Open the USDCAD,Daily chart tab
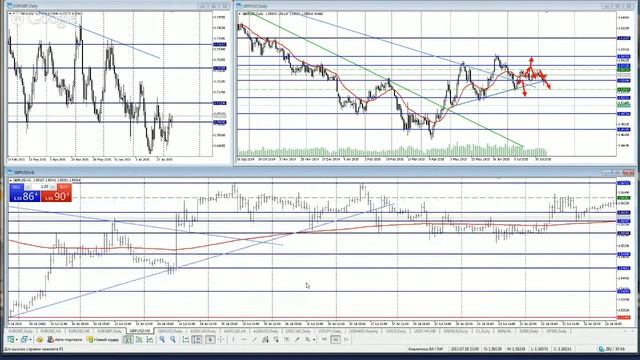 coord(298,331)
